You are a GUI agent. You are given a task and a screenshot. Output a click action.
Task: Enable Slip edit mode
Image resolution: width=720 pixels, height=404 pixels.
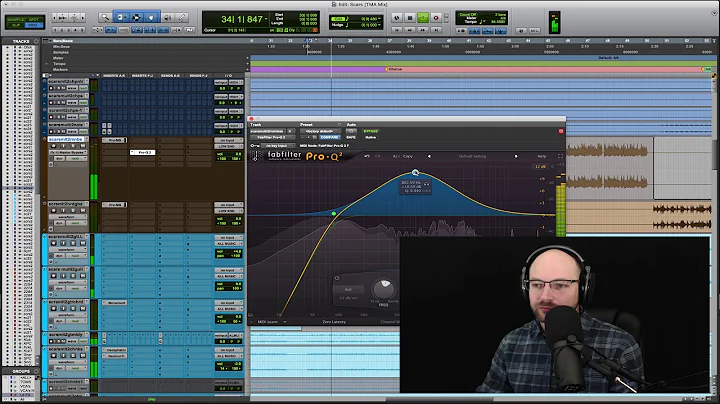click(x=15, y=26)
